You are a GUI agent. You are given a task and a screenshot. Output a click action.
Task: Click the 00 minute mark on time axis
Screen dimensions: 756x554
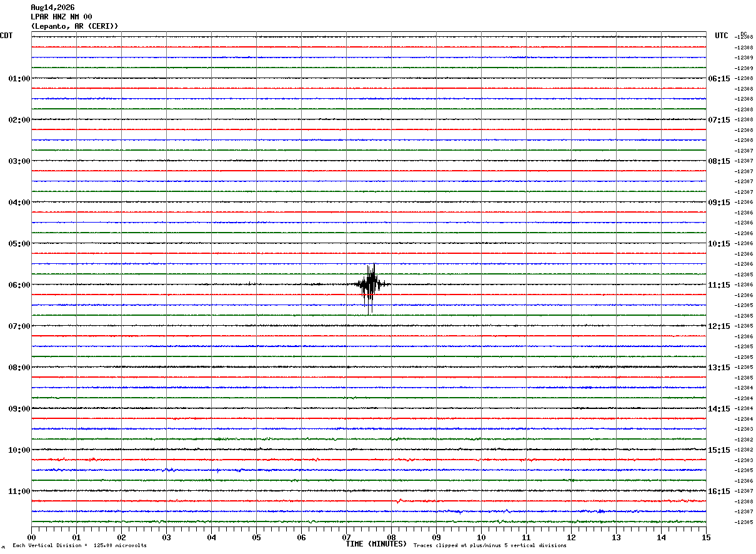click(x=32, y=537)
